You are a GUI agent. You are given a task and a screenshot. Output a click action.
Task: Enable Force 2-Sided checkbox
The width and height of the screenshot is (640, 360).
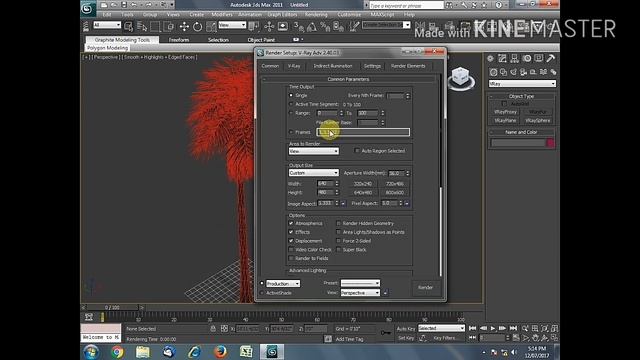pos(338,241)
